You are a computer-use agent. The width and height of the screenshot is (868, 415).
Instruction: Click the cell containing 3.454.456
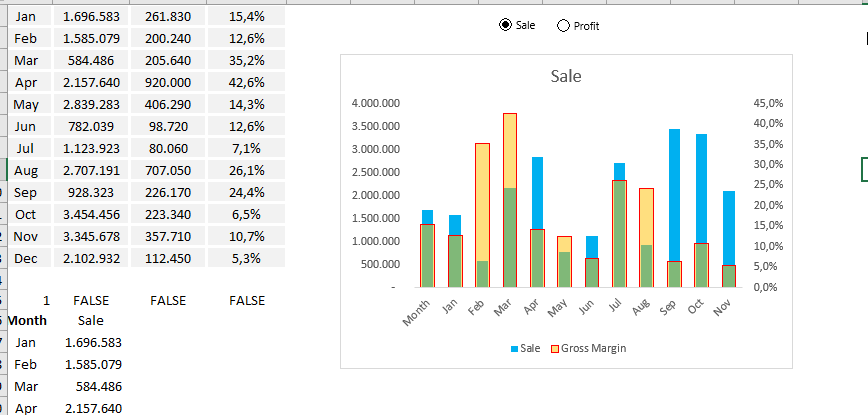[x=91, y=214]
